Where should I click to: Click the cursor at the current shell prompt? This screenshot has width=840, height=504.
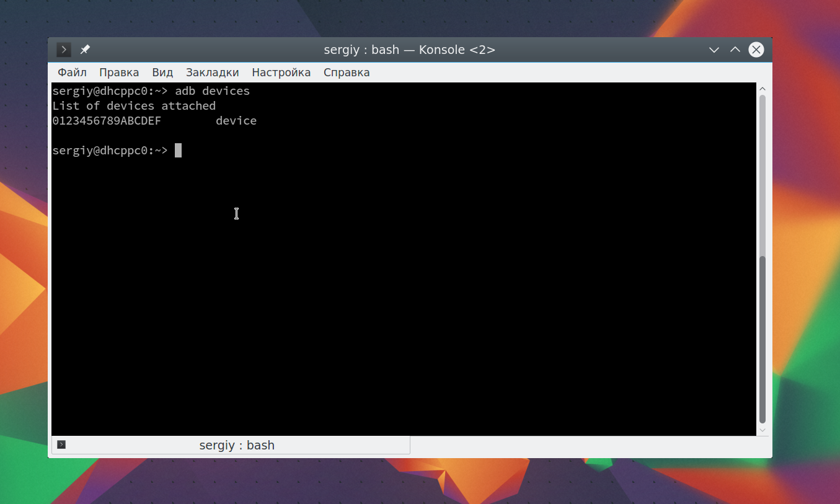178,151
